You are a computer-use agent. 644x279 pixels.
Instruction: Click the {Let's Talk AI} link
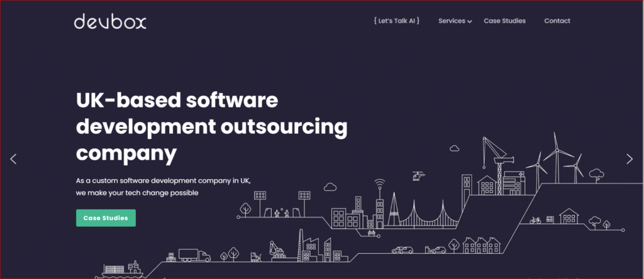coord(396,21)
